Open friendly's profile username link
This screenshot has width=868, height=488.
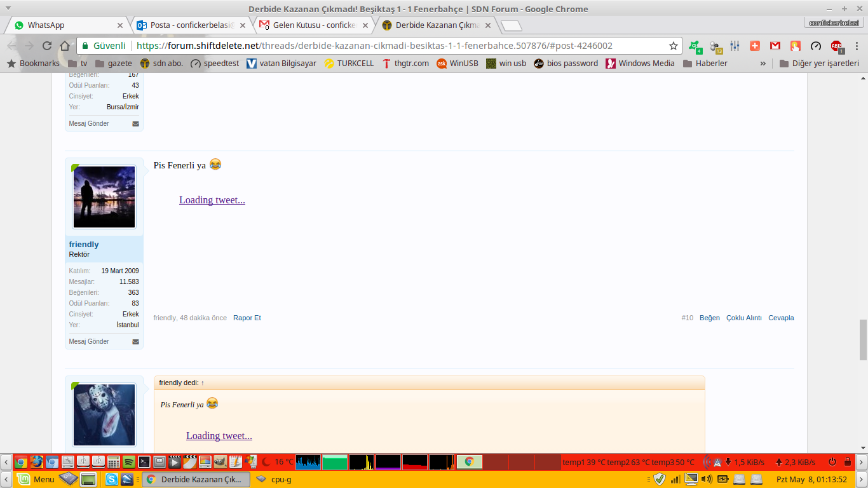84,245
